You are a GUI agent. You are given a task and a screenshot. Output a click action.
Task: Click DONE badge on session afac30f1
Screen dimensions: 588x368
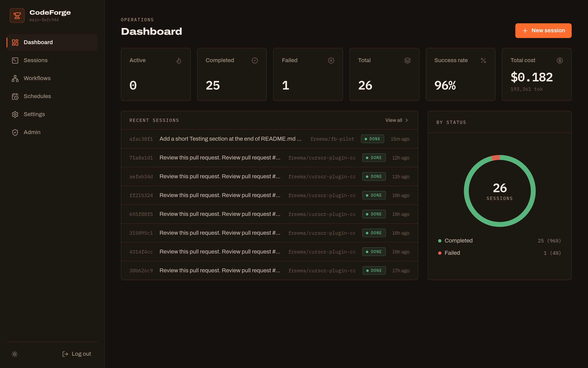coord(372,139)
